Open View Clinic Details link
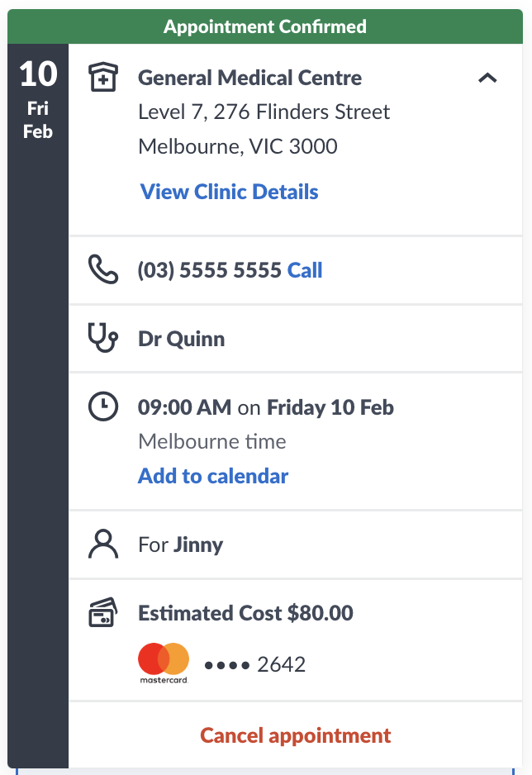 pos(229,192)
